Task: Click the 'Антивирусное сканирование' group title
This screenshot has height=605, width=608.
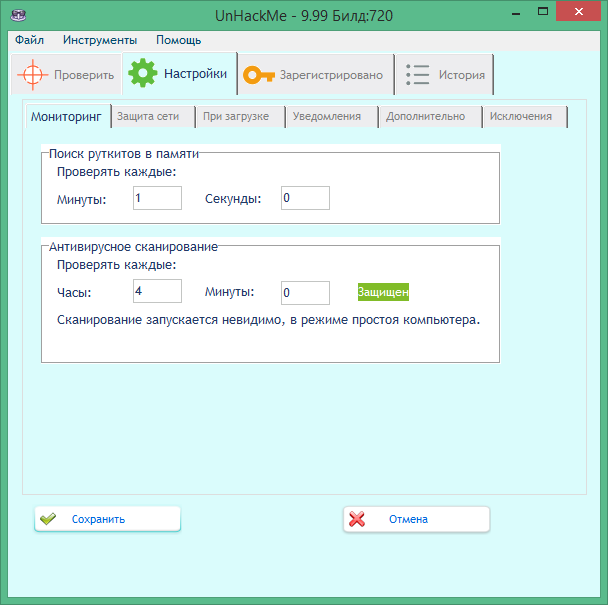Action: pyautogui.click(x=133, y=247)
